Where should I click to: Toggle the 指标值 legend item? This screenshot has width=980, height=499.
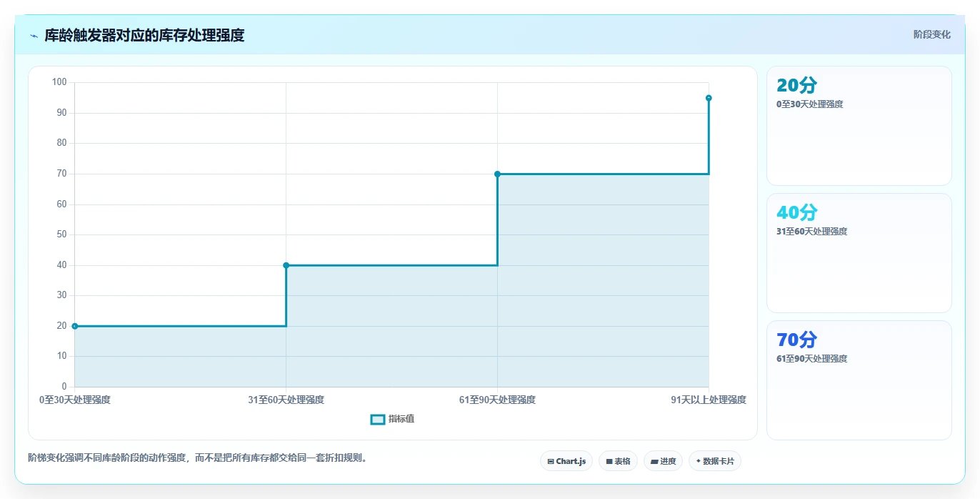[x=392, y=419]
